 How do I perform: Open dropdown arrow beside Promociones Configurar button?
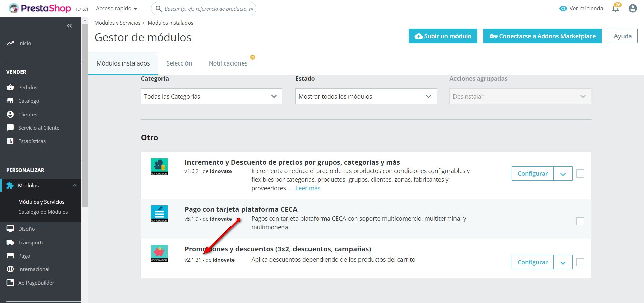point(563,262)
